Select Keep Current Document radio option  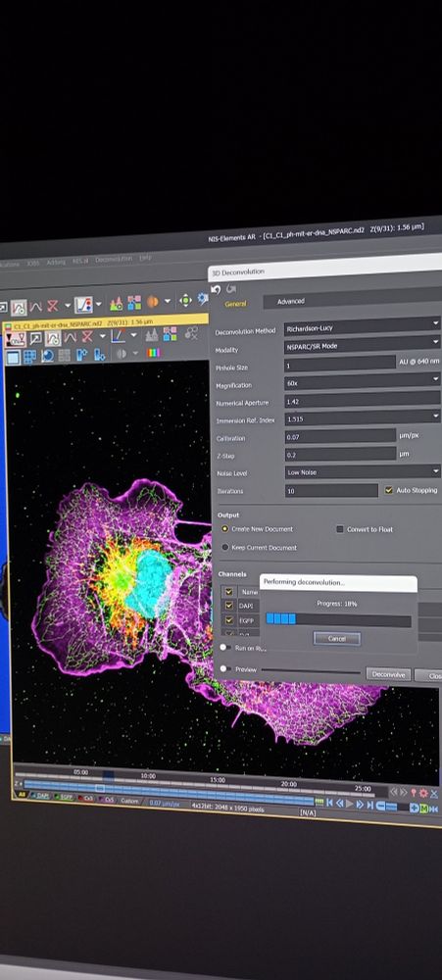(225, 547)
